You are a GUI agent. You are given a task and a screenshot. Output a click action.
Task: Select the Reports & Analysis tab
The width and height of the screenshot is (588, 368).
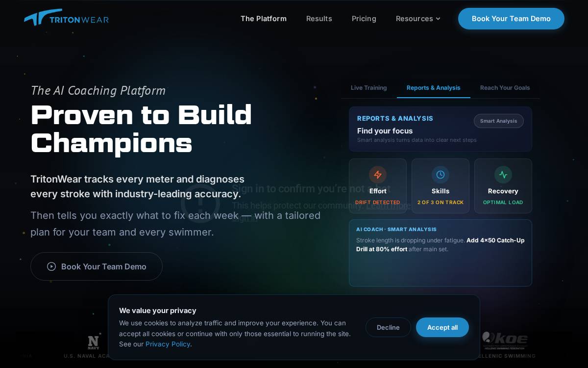click(434, 88)
